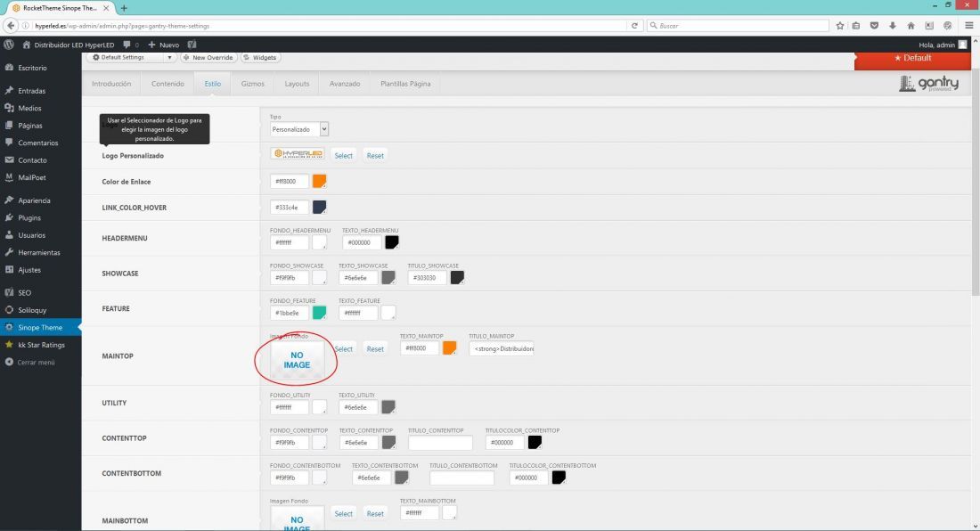Viewport: 980px width, 531px height.
Task: Click the Color de Enlace hex field
Action: [290, 181]
